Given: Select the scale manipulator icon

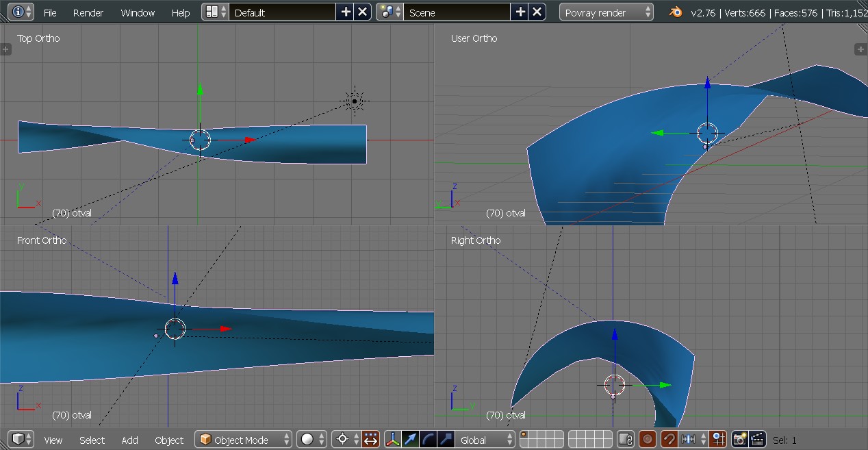Looking at the screenshot, I should click(x=446, y=440).
